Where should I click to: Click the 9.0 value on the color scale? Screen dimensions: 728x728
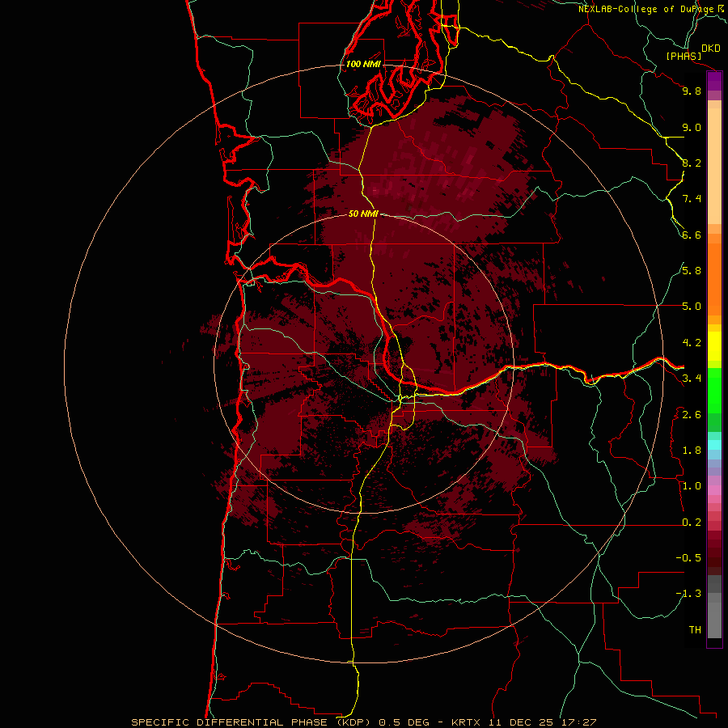tap(692, 127)
